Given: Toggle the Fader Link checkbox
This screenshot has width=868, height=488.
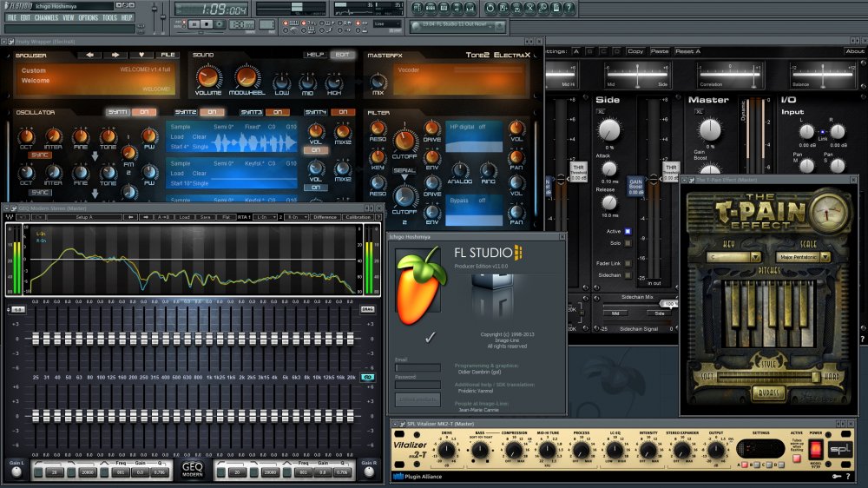Looking at the screenshot, I should coord(628,264).
